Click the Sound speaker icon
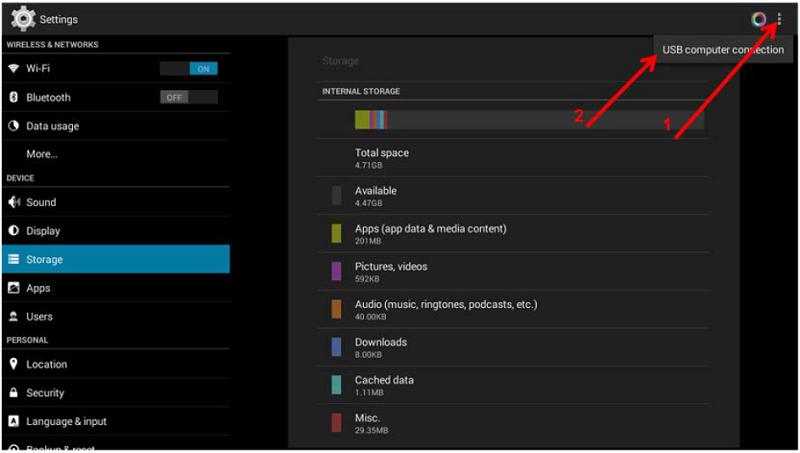Viewport: 800px width, 453px height. (x=14, y=202)
